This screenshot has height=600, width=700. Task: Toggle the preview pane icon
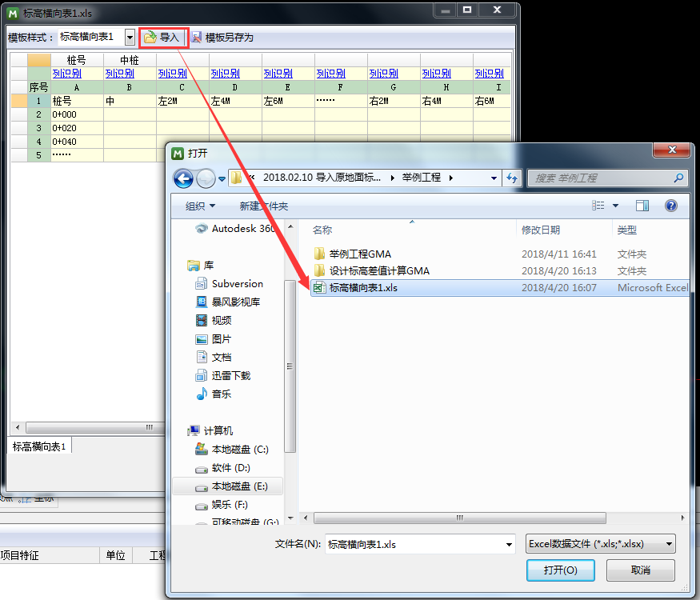pos(642,206)
